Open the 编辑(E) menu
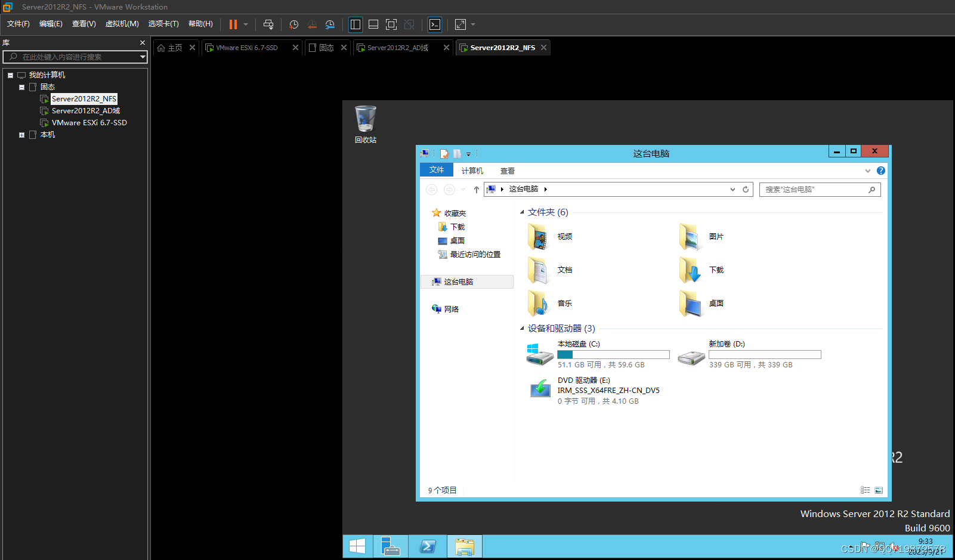 pyautogui.click(x=51, y=24)
